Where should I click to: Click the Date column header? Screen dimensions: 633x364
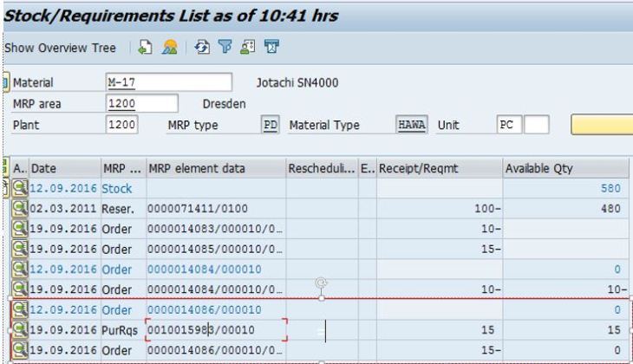pyautogui.click(x=64, y=168)
